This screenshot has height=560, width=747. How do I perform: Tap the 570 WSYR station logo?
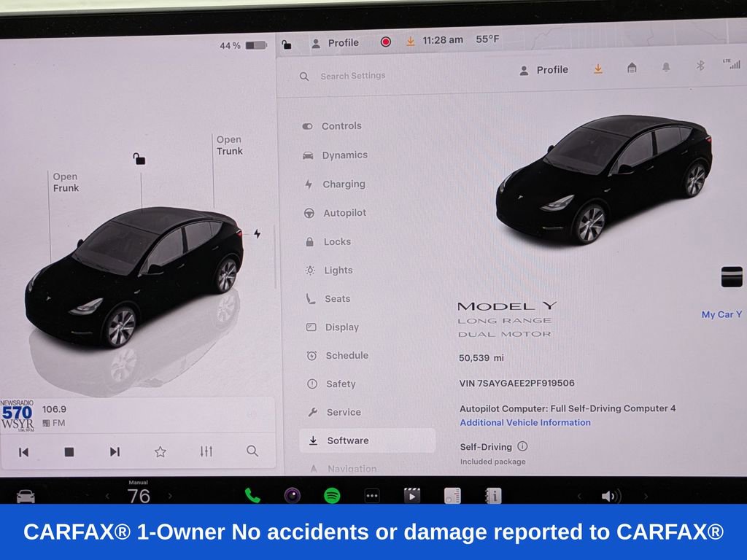(18, 416)
